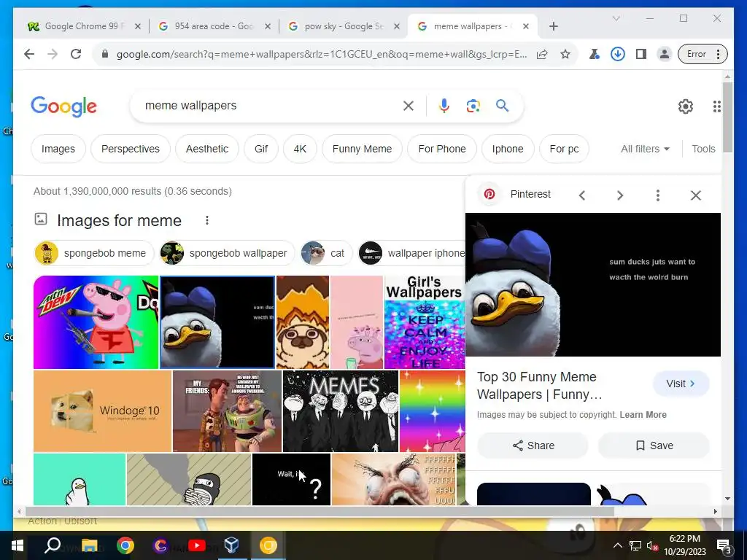The width and height of the screenshot is (747, 560).
Task: Submit search with the magnifier icon
Action: pyautogui.click(x=502, y=105)
